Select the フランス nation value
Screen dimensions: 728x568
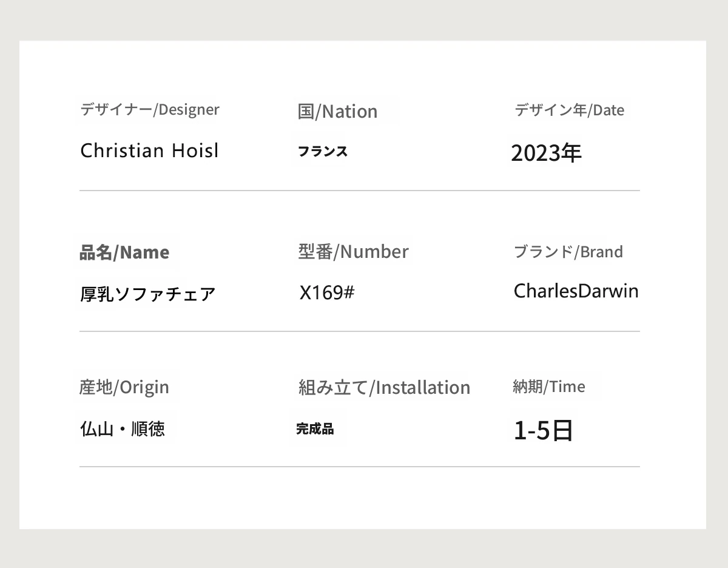coord(323,152)
